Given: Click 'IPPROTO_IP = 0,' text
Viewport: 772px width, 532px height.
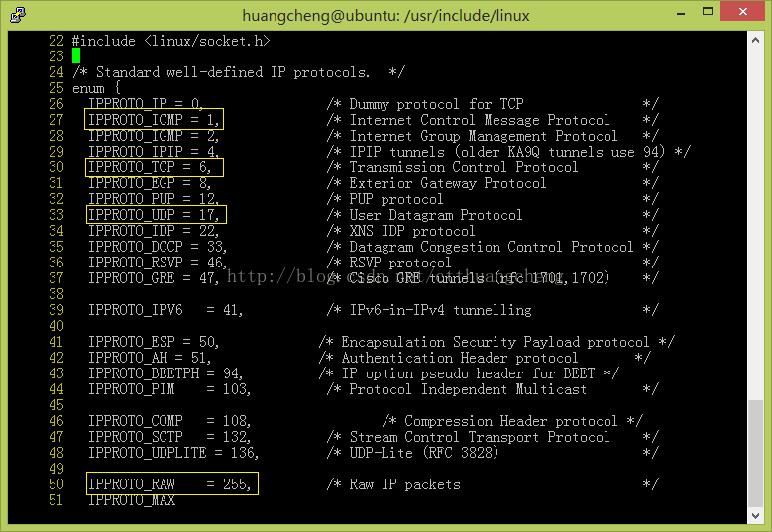Looking at the screenshot, I should click(146, 104).
